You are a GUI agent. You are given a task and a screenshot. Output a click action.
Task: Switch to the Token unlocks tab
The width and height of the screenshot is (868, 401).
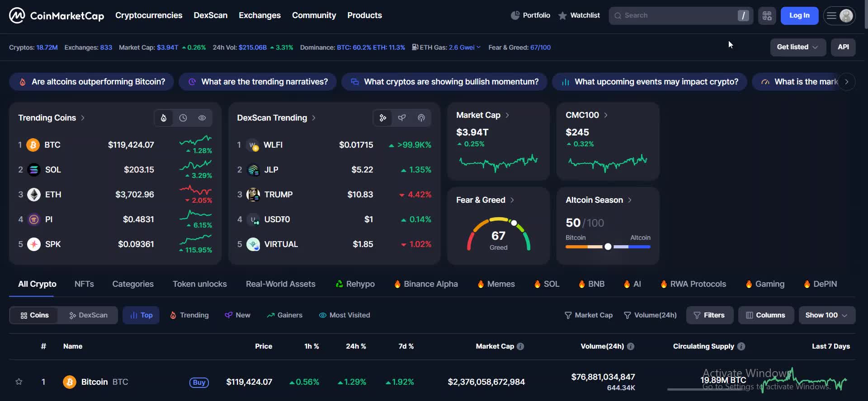pyautogui.click(x=200, y=284)
